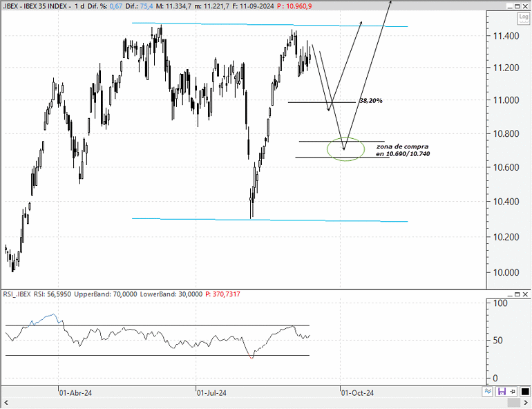
Task: Open the black color swatch
Action: pos(524,391)
